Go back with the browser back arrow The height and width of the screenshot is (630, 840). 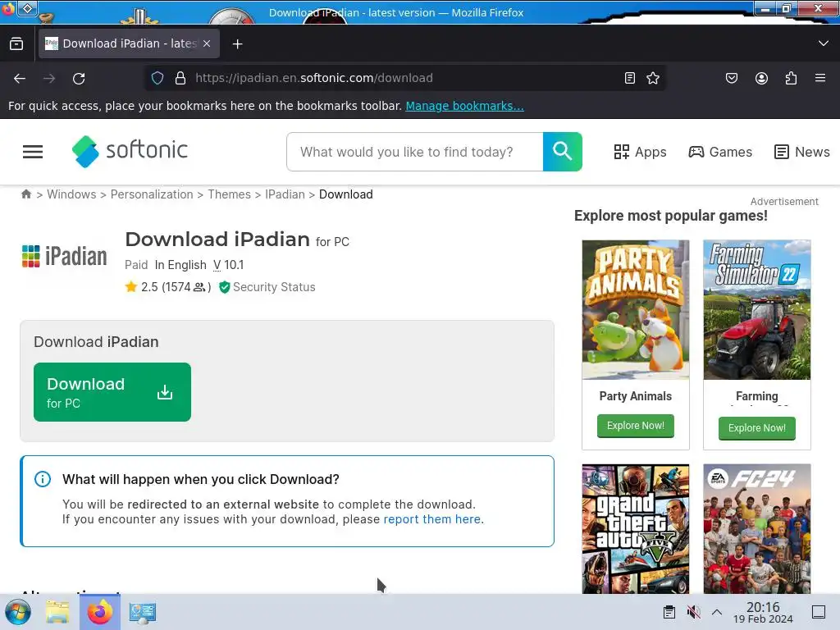[20, 78]
